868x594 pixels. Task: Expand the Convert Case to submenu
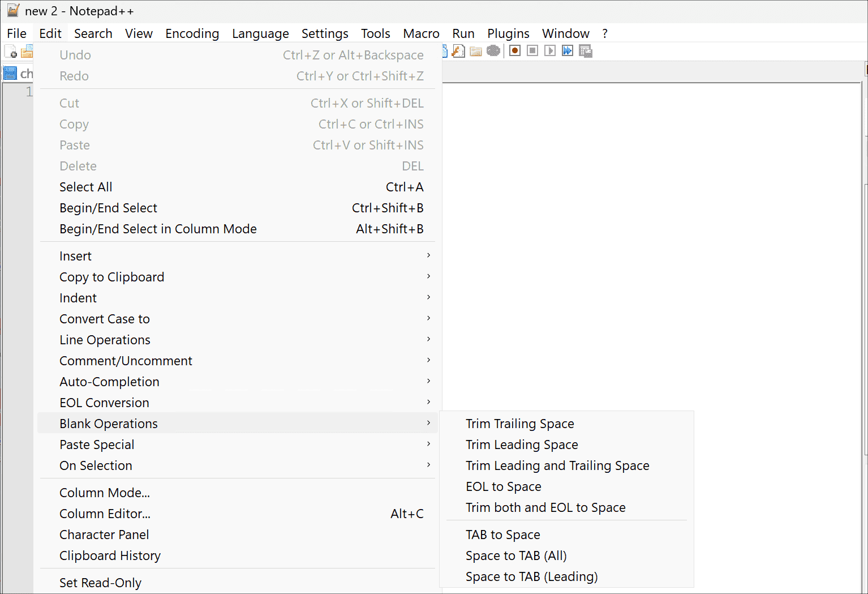(105, 319)
